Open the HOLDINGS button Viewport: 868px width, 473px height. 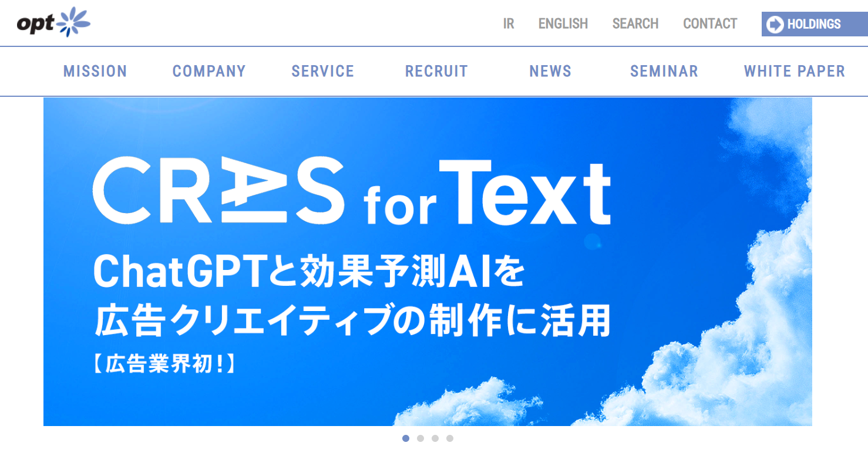coord(815,24)
